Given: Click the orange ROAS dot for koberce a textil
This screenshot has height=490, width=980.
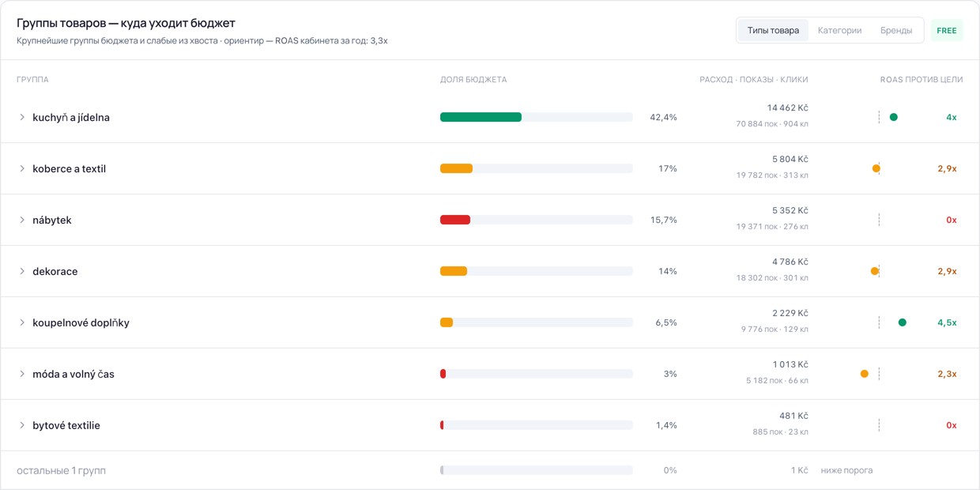Looking at the screenshot, I should (876, 168).
